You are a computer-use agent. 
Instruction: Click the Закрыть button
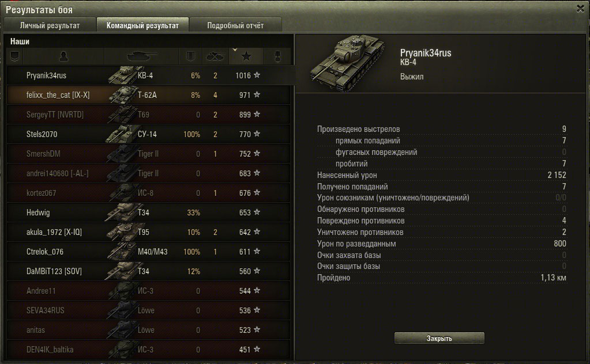439,338
